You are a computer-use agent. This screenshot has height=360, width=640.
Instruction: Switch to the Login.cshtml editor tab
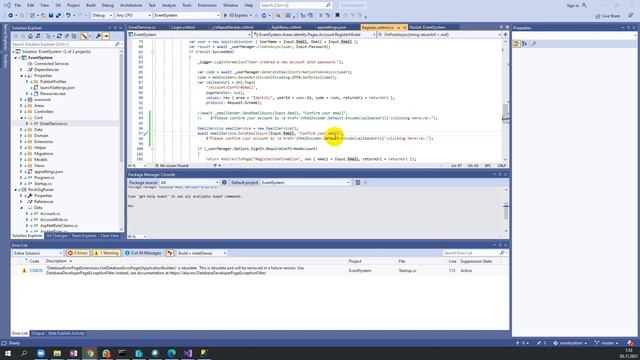(x=183, y=27)
